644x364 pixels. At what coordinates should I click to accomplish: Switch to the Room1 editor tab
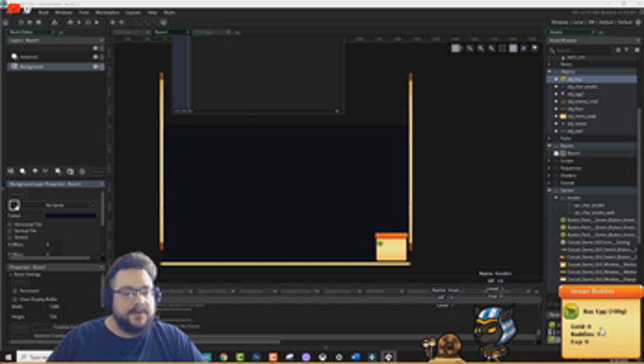point(171,32)
